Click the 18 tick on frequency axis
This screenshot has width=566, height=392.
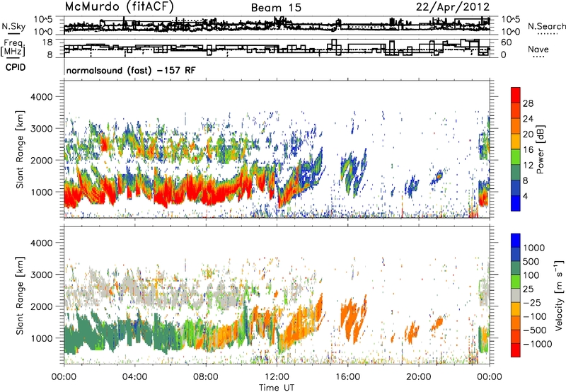[47, 42]
